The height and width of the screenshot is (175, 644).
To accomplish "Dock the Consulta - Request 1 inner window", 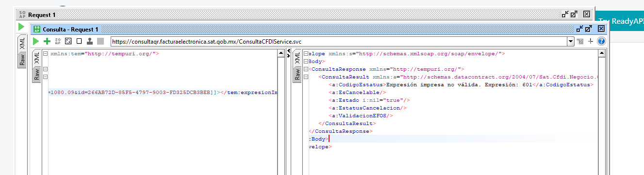I will (579, 29).
